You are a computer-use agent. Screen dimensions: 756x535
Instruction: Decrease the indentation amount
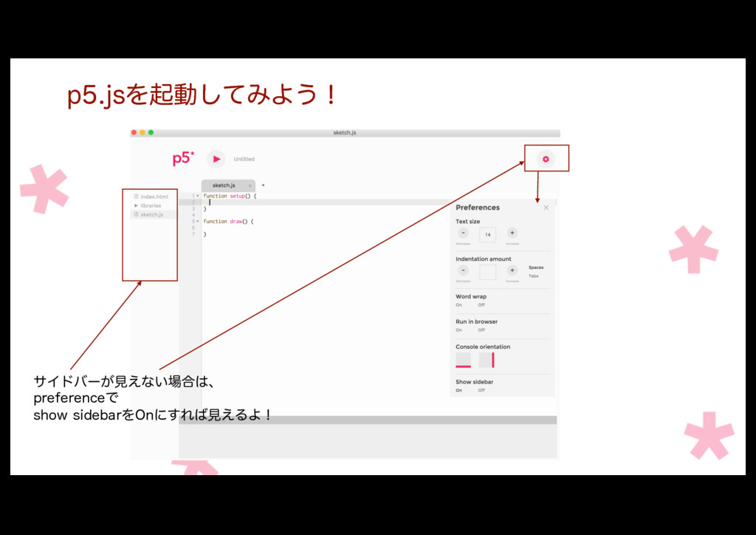coord(463,270)
